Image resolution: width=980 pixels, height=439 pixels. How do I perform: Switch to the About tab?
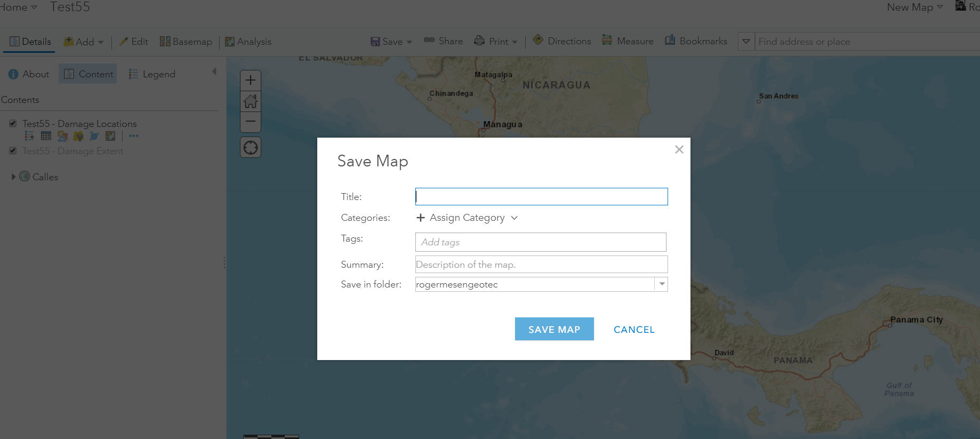pos(29,74)
